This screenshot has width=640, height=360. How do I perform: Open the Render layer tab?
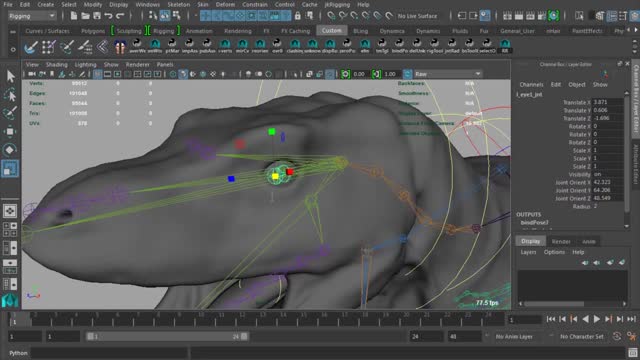point(561,241)
